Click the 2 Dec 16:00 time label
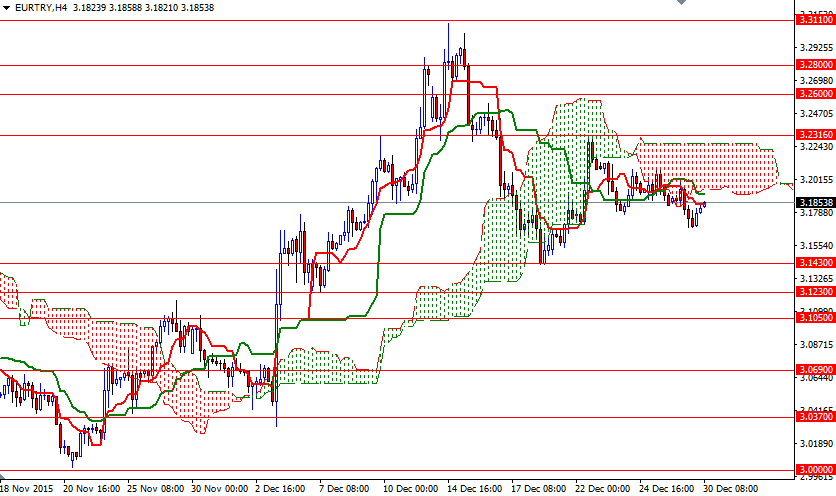The height and width of the screenshot is (496, 836). [280, 489]
